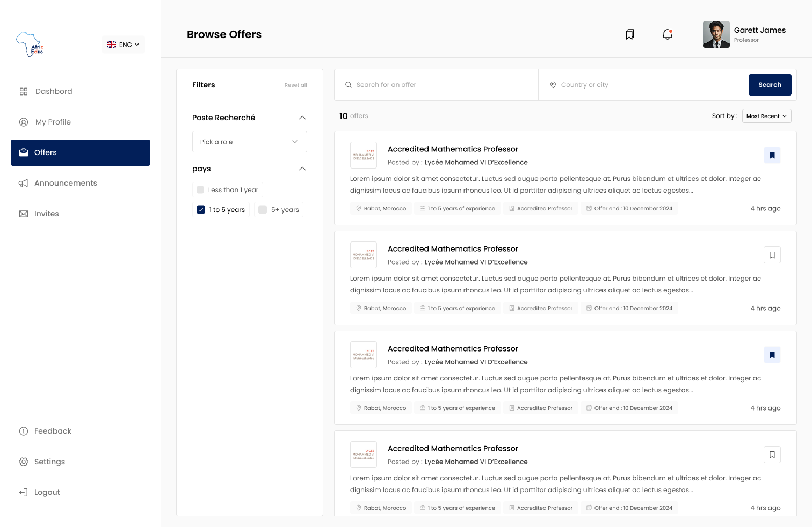Click the Dashbord grid icon
Image resolution: width=812 pixels, height=527 pixels.
point(24,91)
